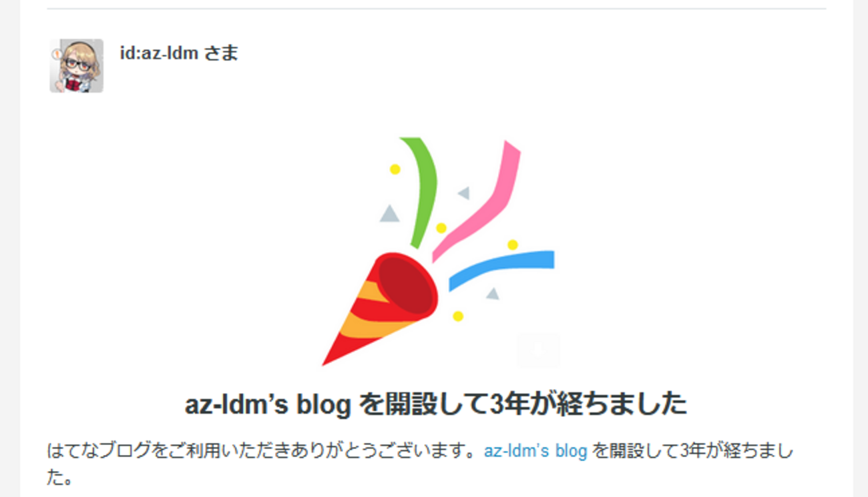Click the 3年が経ちました heading
Image resolution: width=868 pixels, height=497 pixels.
tap(435, 404)
